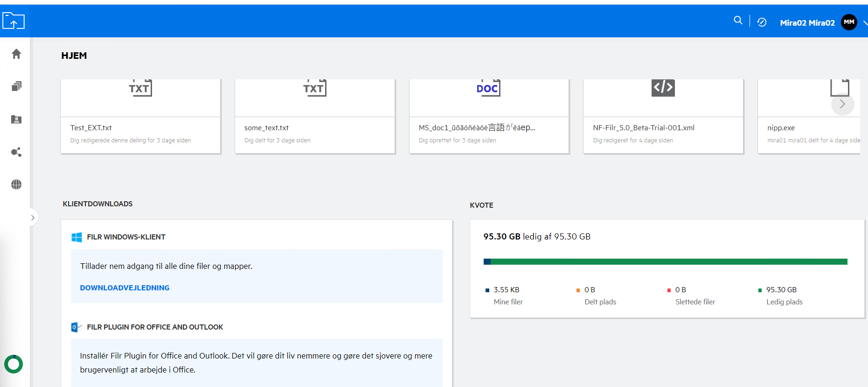Viewport: 868px width, 387px height.
Task: Open the Home view from the sidebar
Action: [16, 54]
